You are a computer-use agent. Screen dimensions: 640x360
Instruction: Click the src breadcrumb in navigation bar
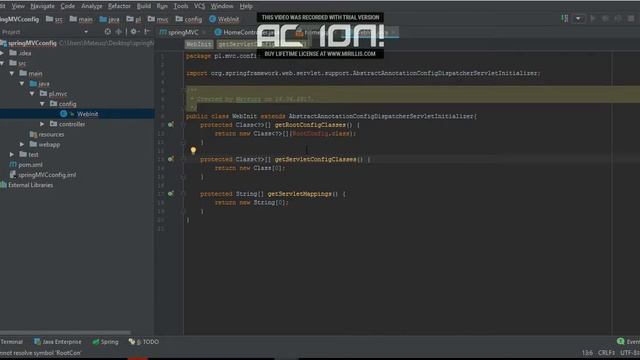click(54, 19)
